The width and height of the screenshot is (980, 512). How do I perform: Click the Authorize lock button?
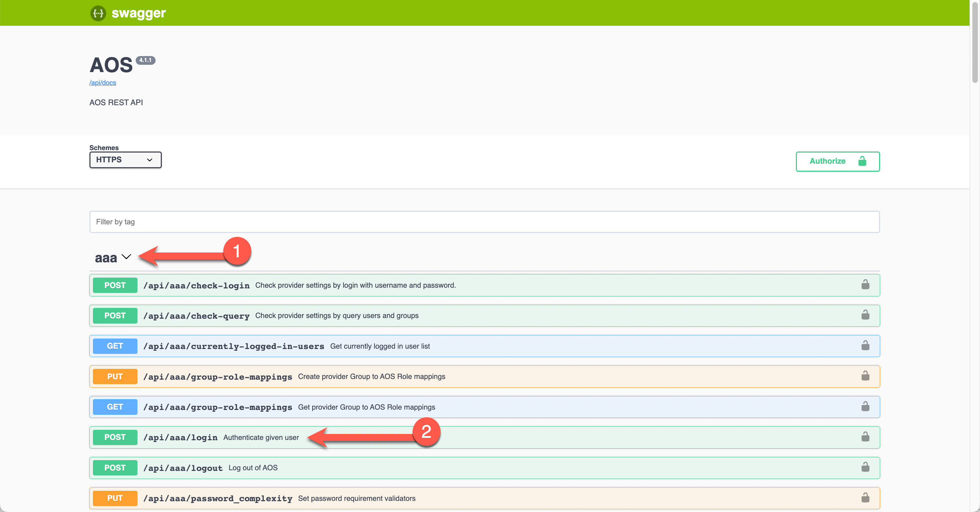coord(837,161)
